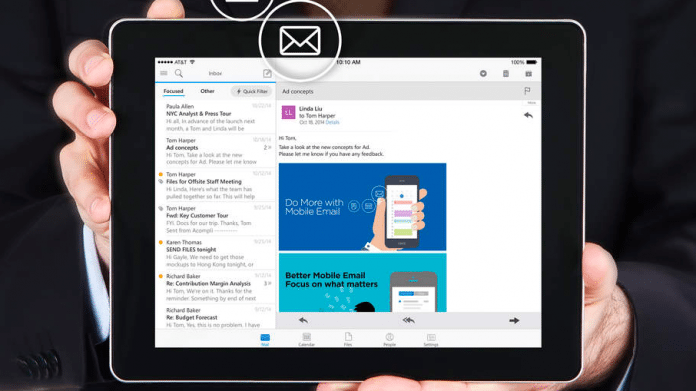
Task: Switch to the Other inbox tab
Action: tap(207, 91)
